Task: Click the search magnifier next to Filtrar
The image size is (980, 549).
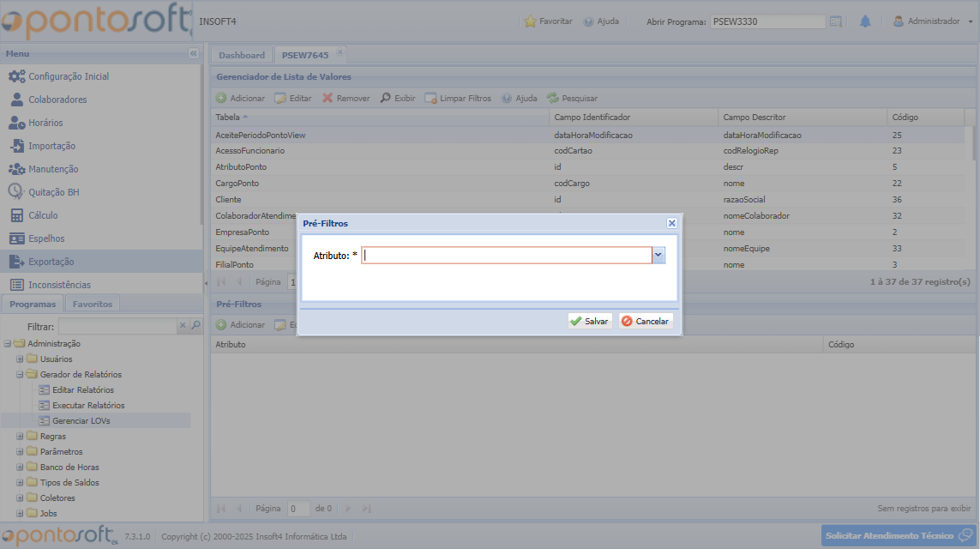Action: 195,326
